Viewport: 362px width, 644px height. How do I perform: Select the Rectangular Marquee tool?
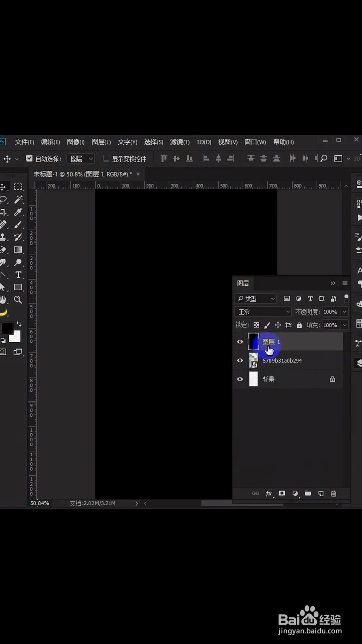[x=18, y=187]
